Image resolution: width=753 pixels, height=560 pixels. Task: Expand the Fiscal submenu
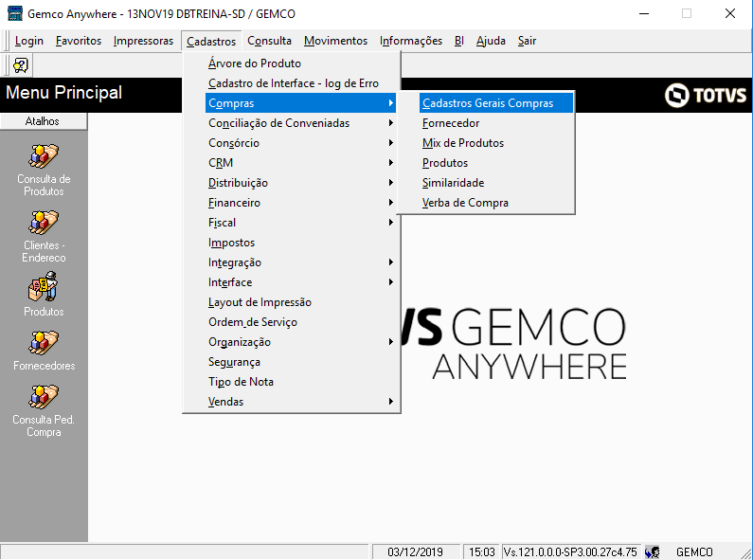tap(291, 223)
